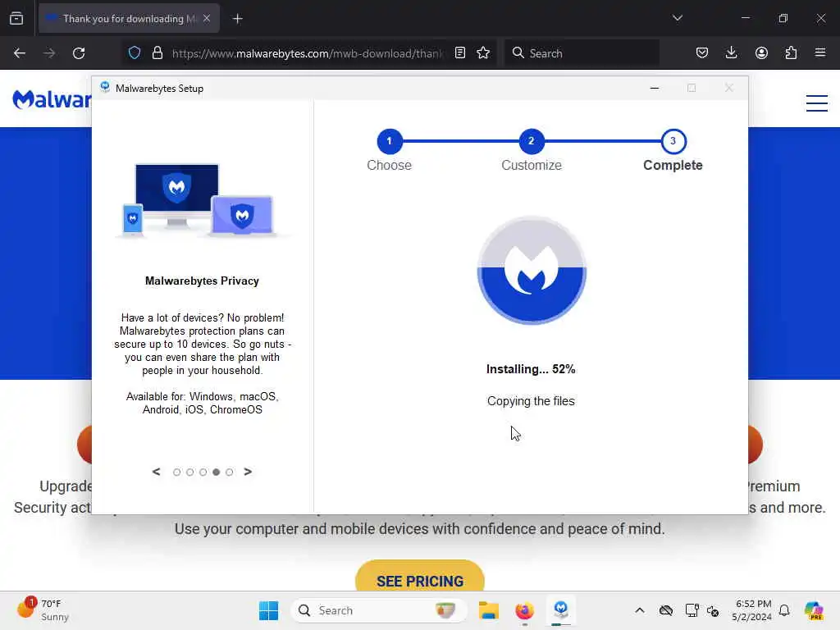Viewport: 840px width, 630px height.
Task: Click step 2 Customize circle
Action: [x=531, y=141]
